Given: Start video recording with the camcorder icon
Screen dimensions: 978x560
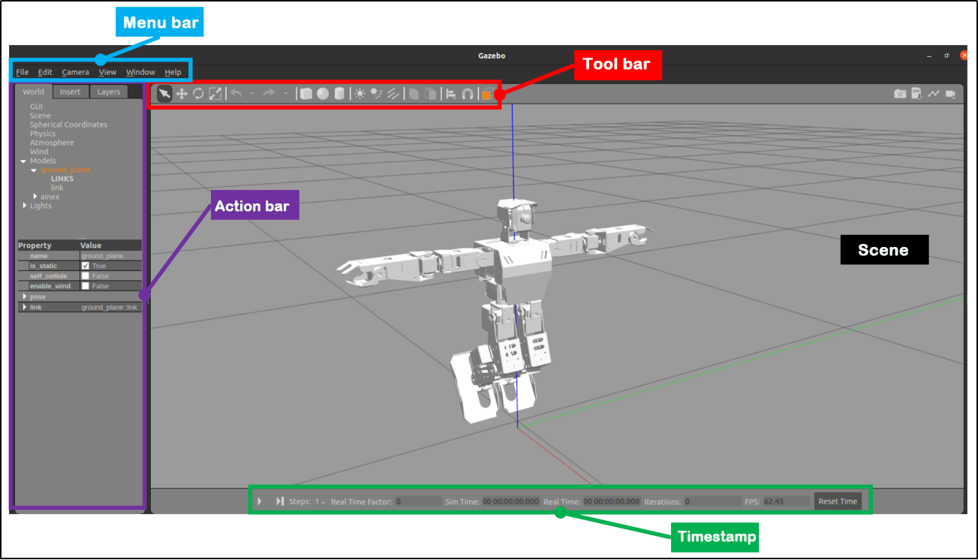Looking at the screenshot, I should (x=951, y=94).
